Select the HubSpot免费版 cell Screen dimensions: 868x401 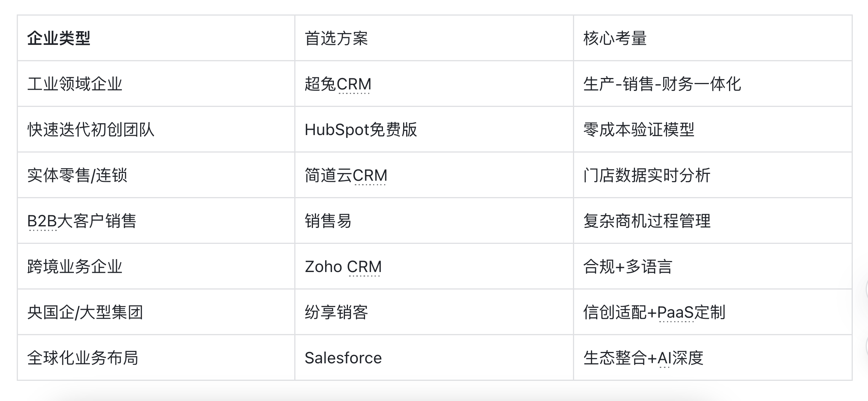(x=361, y=130)
